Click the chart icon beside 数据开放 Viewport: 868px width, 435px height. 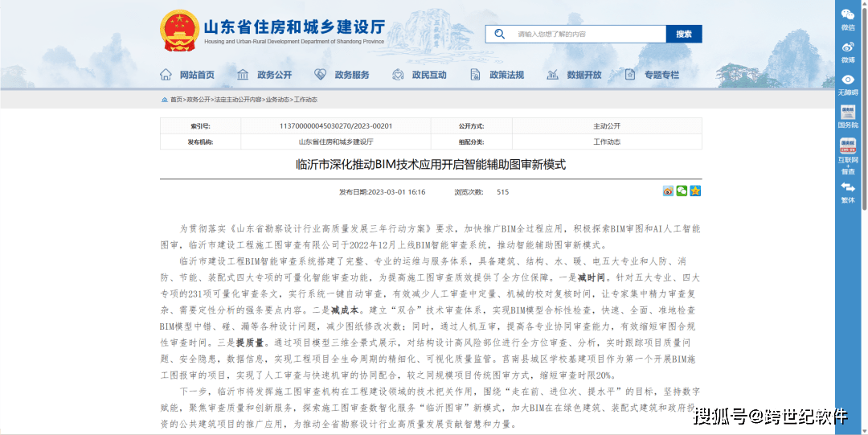(552, 74)
